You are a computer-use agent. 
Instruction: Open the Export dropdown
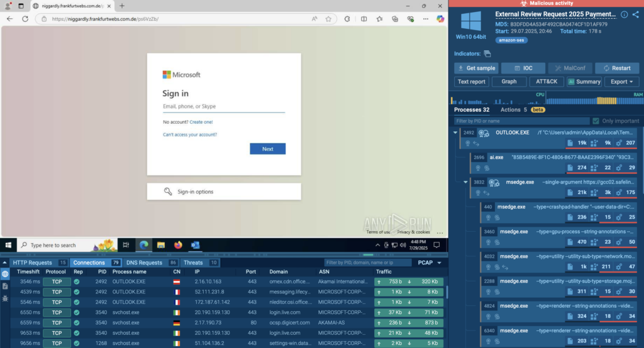pos(621,82)
